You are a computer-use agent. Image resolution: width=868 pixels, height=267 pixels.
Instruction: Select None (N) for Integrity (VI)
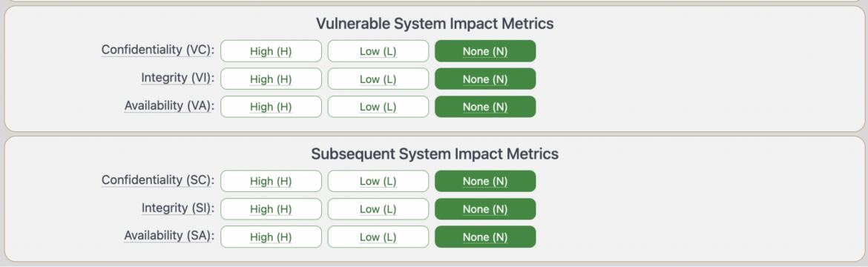485,79
